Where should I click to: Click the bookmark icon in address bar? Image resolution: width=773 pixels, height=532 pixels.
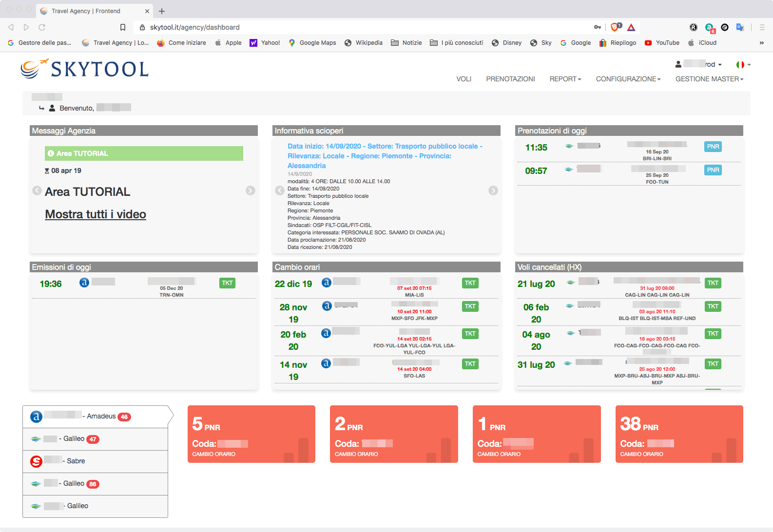click(x=123, y=27)
